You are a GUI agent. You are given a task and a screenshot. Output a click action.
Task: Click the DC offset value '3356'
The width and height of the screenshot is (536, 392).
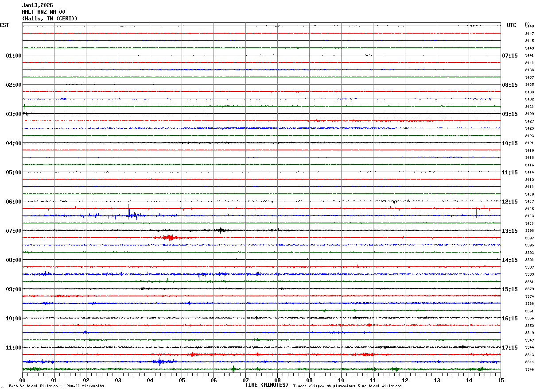pyautogui.click(x=529, y=319)
